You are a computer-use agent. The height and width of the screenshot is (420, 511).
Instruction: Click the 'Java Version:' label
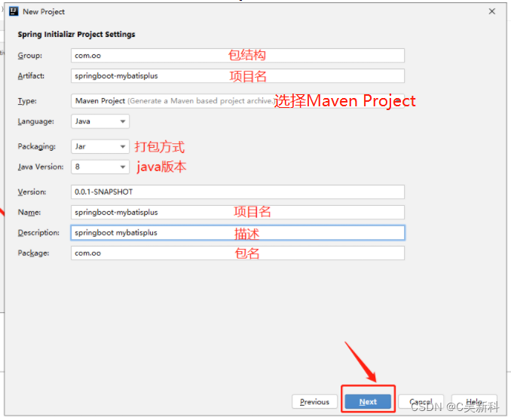tap(41, 167)
